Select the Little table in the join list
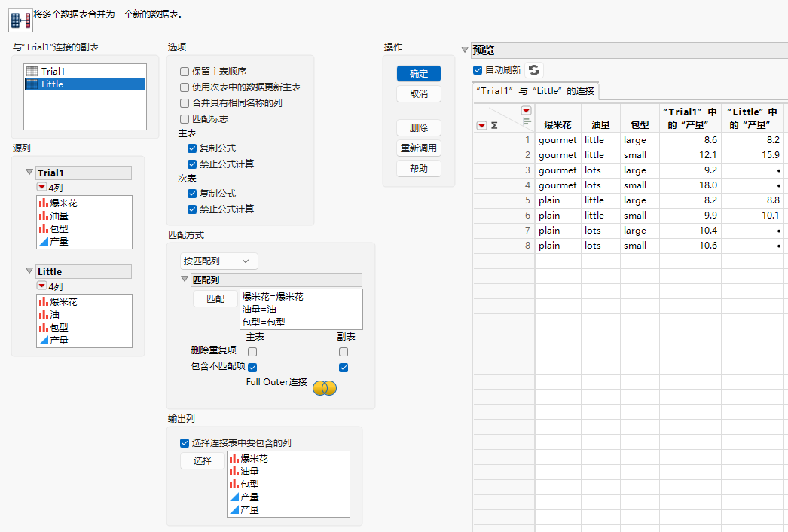 [85, 84]
